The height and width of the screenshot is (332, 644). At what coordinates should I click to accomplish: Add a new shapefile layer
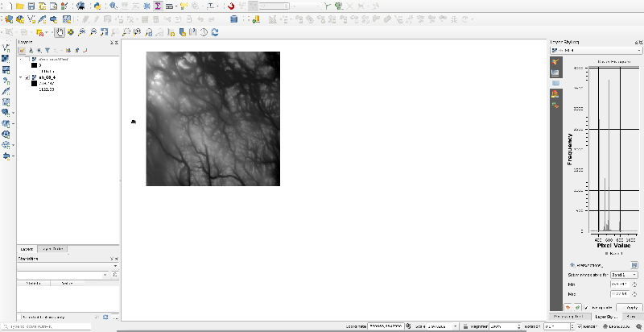coord(31,19)
